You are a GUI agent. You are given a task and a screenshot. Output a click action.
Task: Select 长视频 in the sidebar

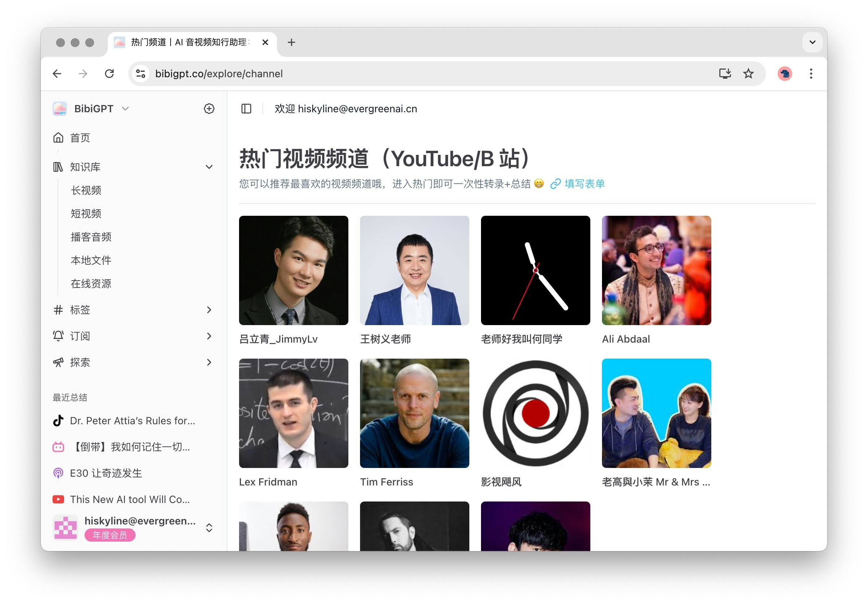(86, 190)
